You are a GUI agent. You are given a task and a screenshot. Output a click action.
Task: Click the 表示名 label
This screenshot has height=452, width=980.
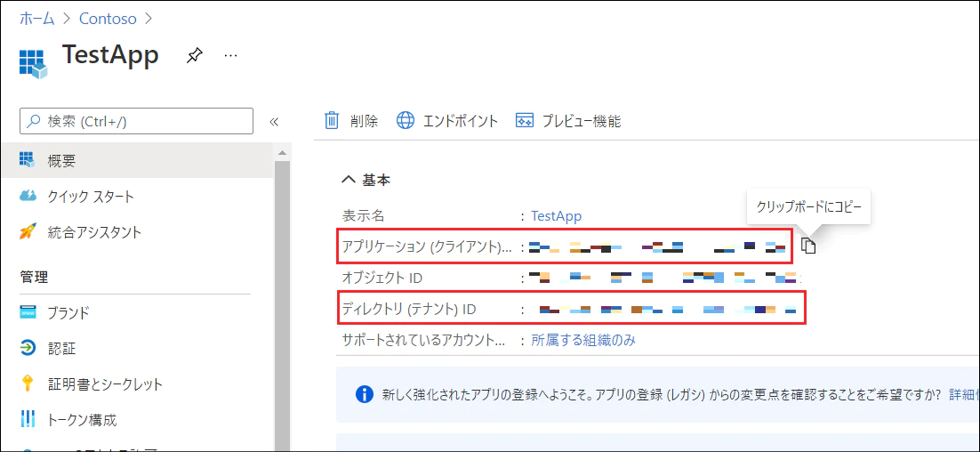[x=363, y=216]
